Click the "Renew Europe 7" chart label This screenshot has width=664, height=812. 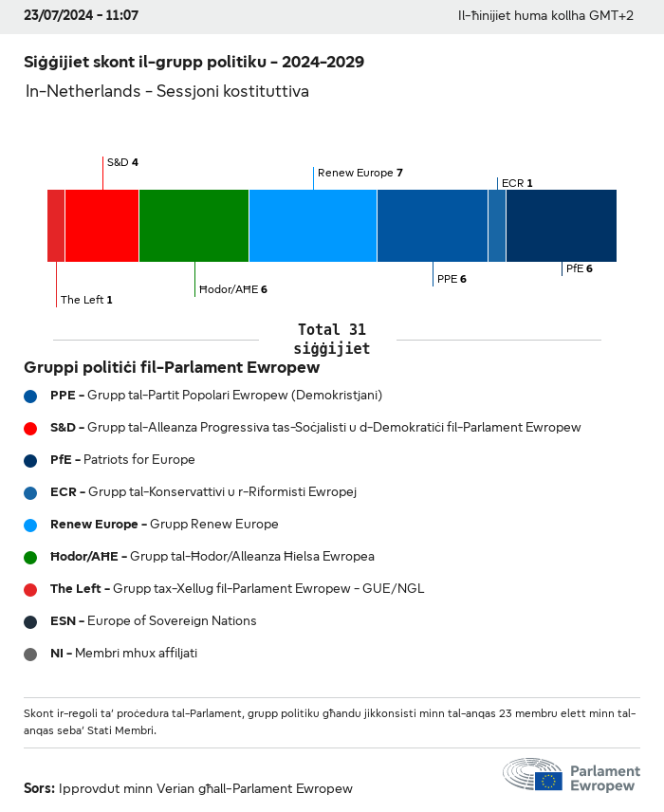pyautogui.click(x=360, y=173)
